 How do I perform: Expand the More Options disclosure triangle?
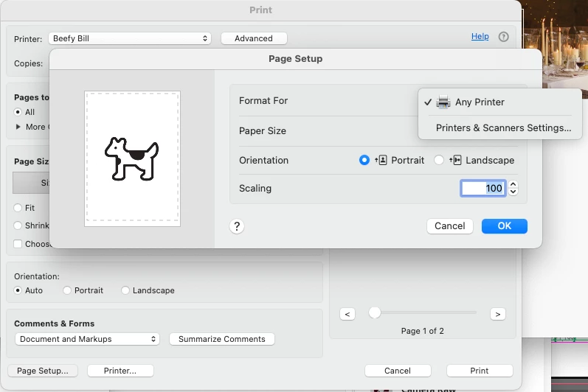[x=18, y=127]
